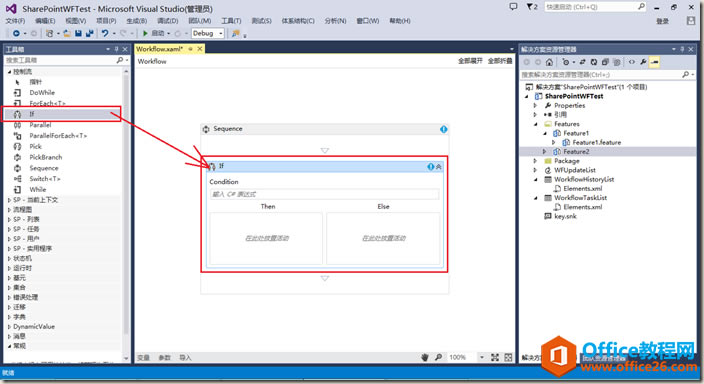Open Properties via wrench icon in Solution Explorer
Viewport: 704px width, 384px height.
pos(643,62)
